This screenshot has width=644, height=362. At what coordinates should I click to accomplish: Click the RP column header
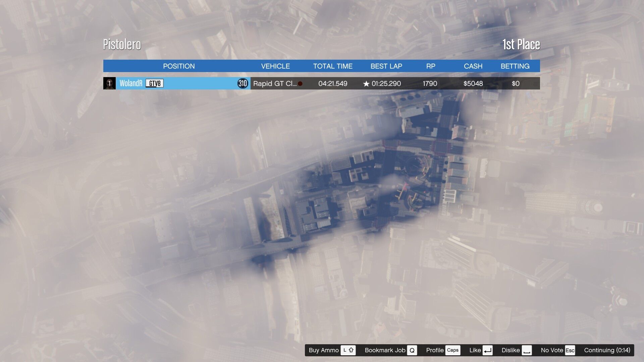(431, 66)
